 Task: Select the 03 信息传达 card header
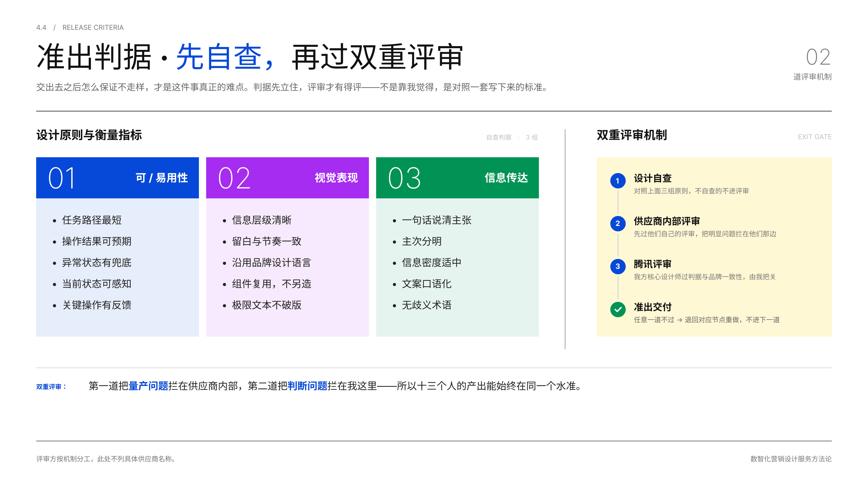tap(457, 178)
